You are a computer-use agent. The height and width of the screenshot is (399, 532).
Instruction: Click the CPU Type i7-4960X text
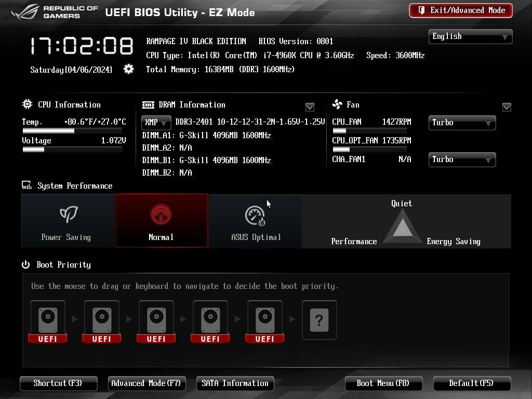[250, 55]
